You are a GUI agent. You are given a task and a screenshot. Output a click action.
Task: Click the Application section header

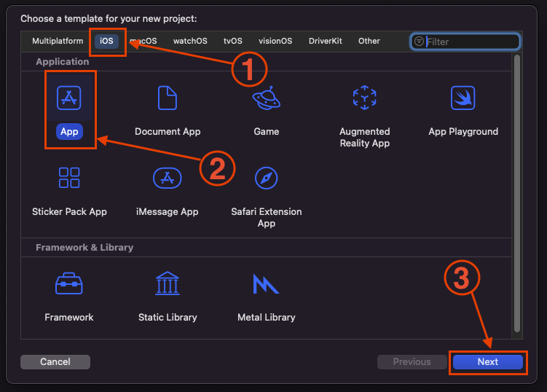[x=63, y=62]
